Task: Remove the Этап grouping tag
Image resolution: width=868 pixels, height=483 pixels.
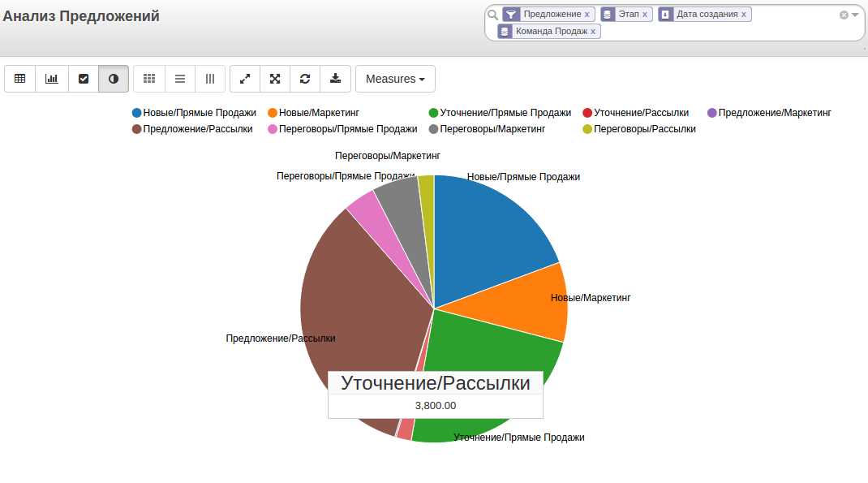Action: click(x=645, y=15)
